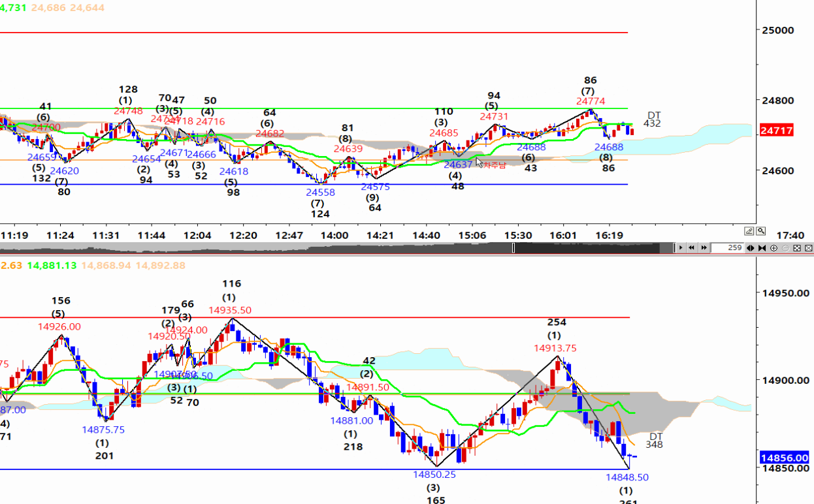Open the magnifier search tool
This screenshot has width=814, height=504.
tap(761, 231)
